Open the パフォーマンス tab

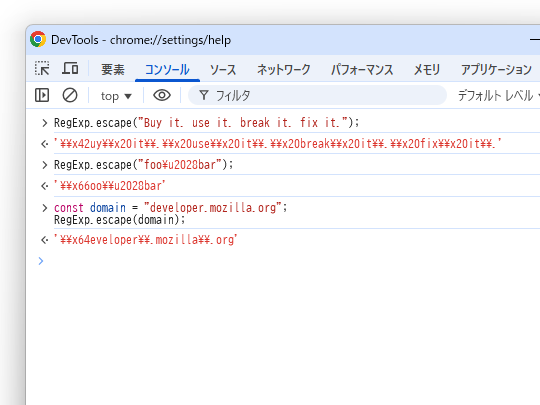pyautogui.click(x=362, y=70)
